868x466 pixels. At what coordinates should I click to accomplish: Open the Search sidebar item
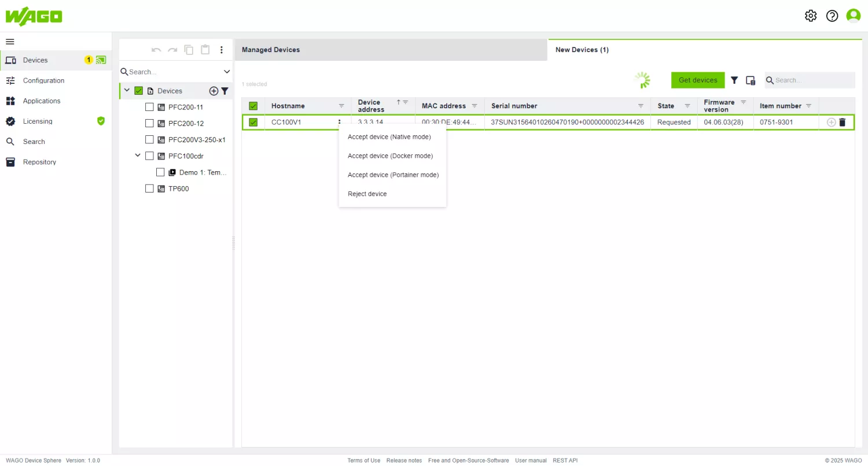click(56, 142)
